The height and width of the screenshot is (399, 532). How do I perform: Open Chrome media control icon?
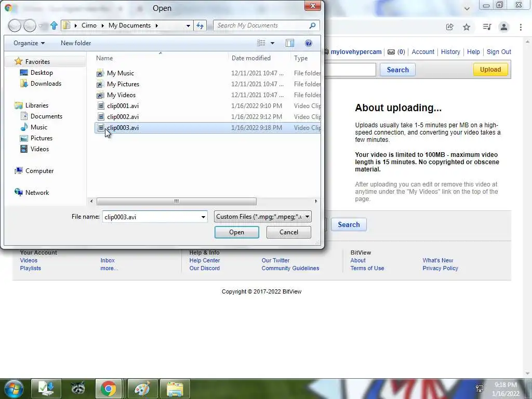(x=487, y=27)
